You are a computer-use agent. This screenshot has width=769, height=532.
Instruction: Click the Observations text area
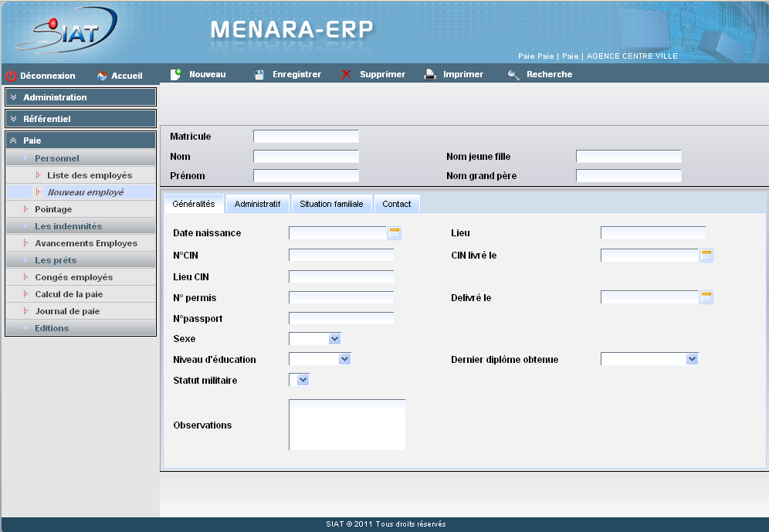point(347,425)
